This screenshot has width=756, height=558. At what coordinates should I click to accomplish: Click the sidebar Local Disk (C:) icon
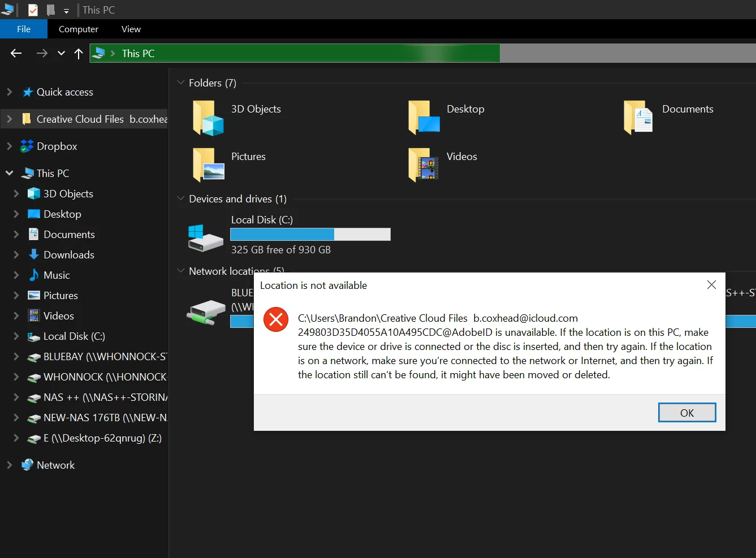pyautogui.click(x=34, y=336)
